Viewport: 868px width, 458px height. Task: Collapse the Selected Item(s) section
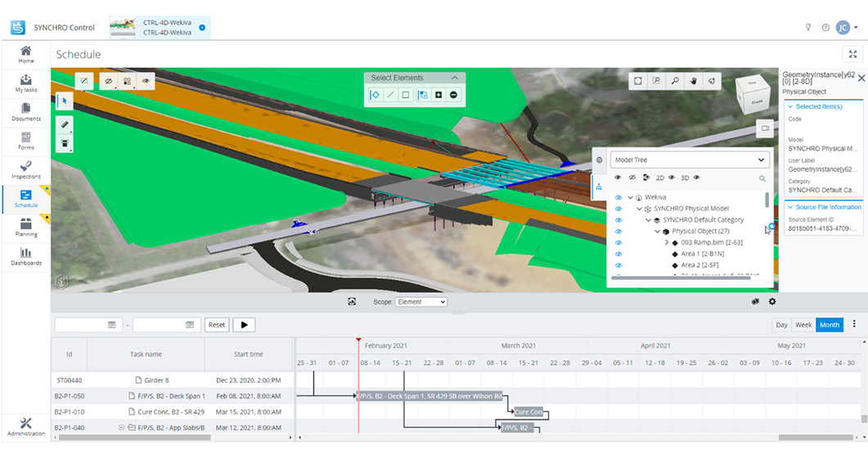[x=790, y=106]
